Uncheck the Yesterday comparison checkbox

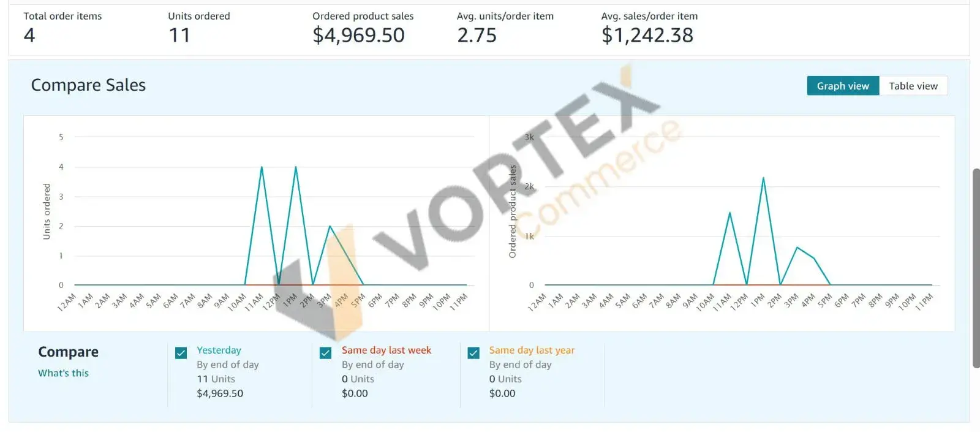click(x=181, y=353)
